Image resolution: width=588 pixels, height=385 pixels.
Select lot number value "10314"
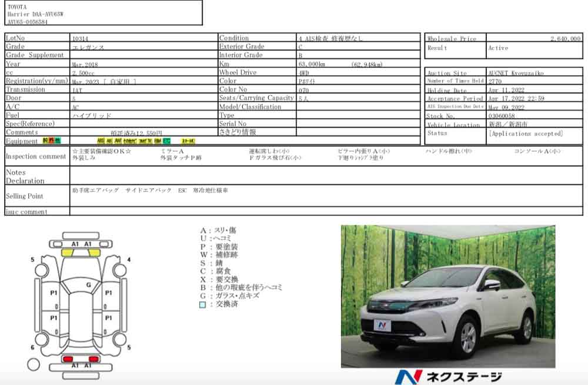pos(80,38)
